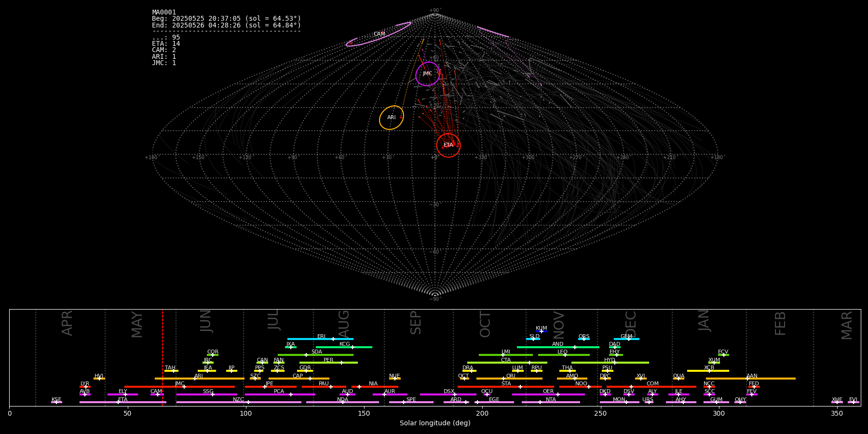Click the TAH shower label

click(170, 368)
